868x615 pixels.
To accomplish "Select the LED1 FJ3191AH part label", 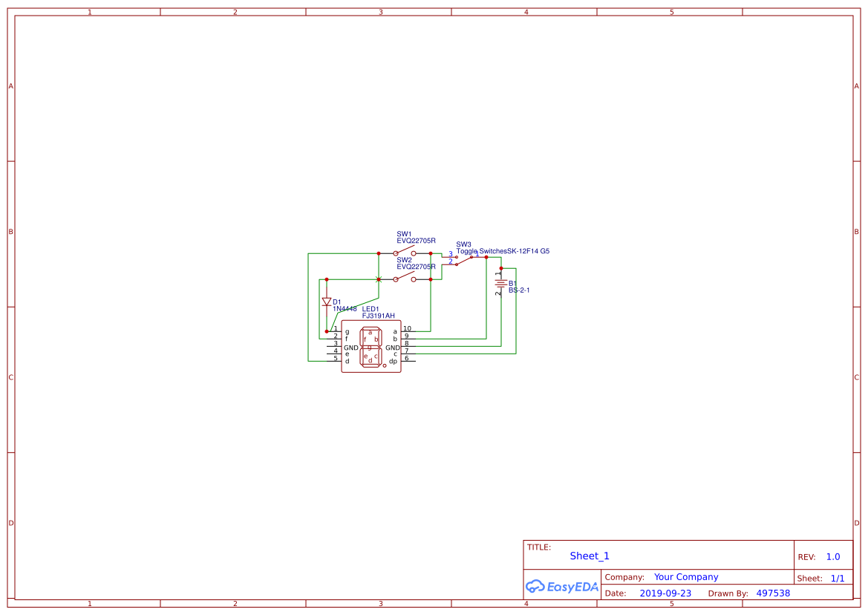I will tap(378, 312).
